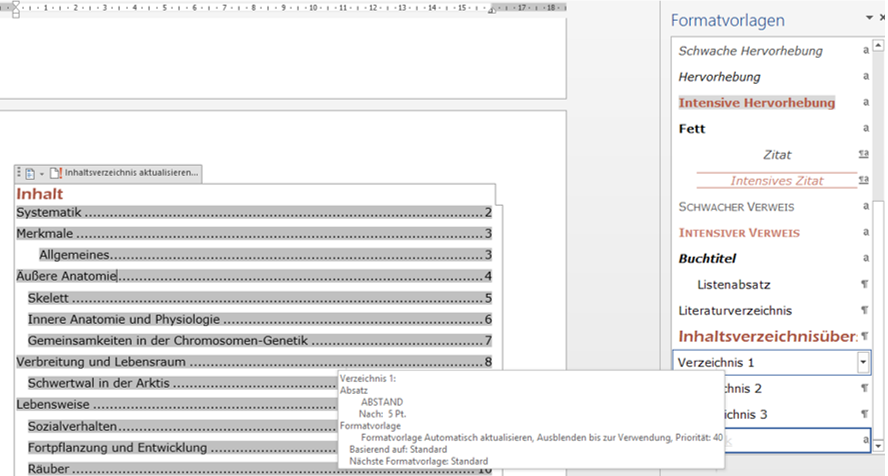This screenshot has height=476, width=888.
Task: Apply the Intensive Hervorhebung style
Action: point(756,103)
